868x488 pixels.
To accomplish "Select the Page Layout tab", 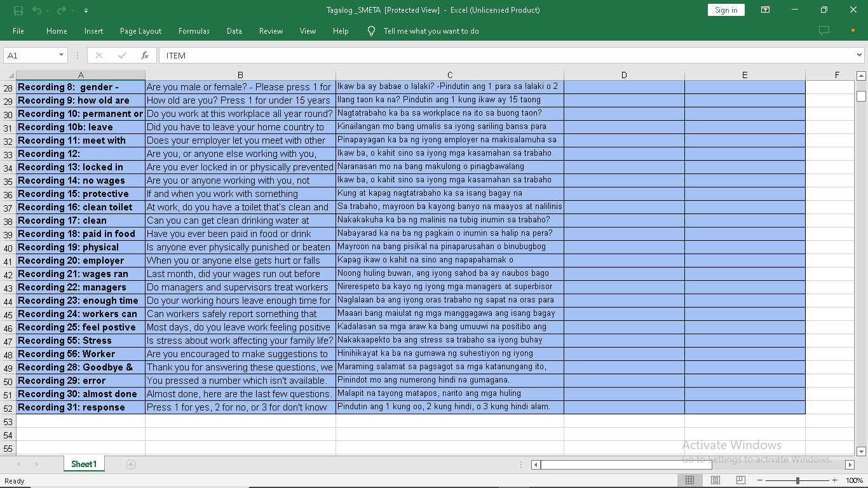I will coord(140,31).
